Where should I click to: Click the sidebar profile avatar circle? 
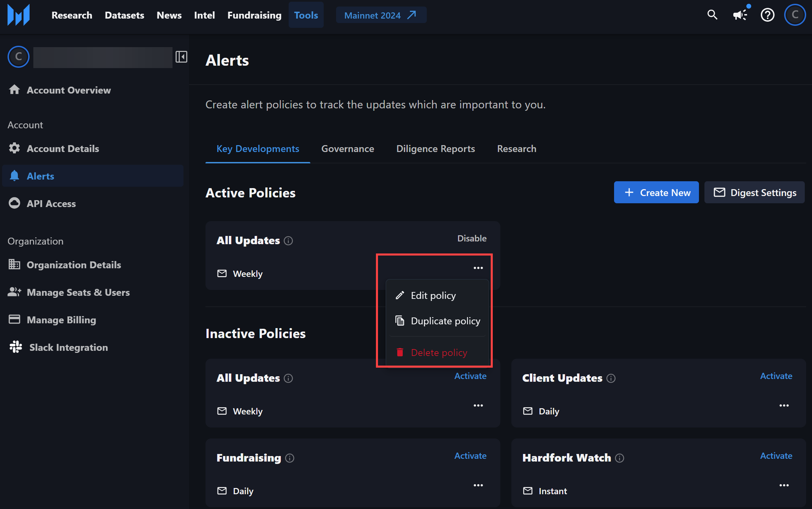pos(19,57)
